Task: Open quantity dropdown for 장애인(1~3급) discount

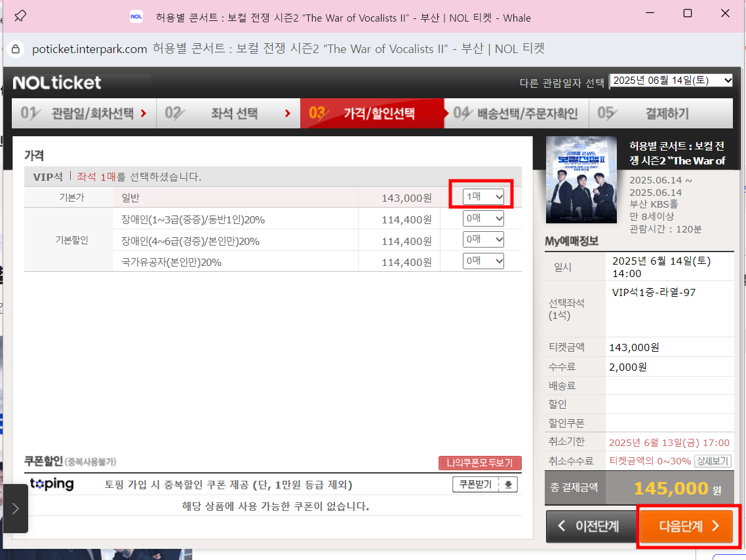Action: coord(483,218)
